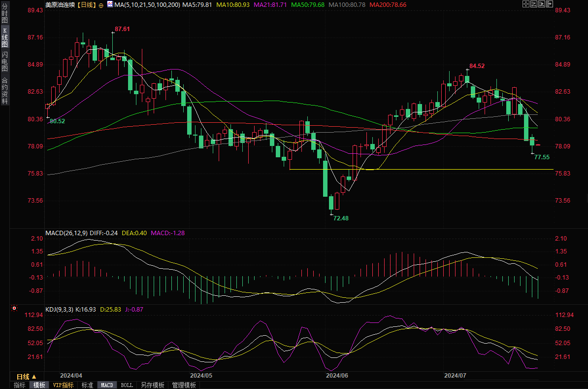Open MACD(26,12,9) indicator parameters
This screenshot has height=389, width=588.
(x=66, y=233)
